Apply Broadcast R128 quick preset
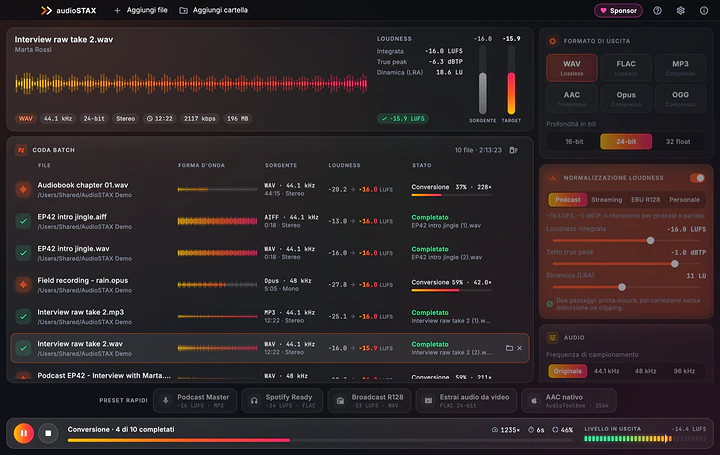This screenshot has height=455, width=720. 369,400
